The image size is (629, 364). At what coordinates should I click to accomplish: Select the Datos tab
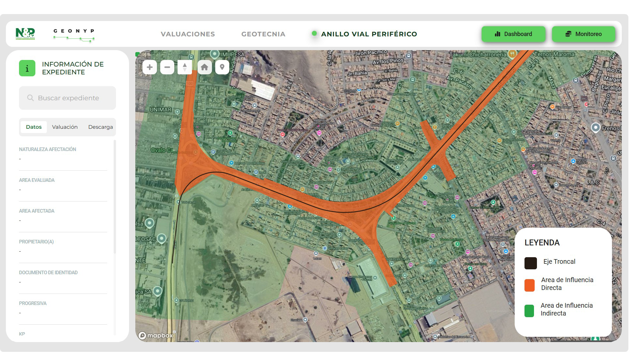click(x=34, y=127)
